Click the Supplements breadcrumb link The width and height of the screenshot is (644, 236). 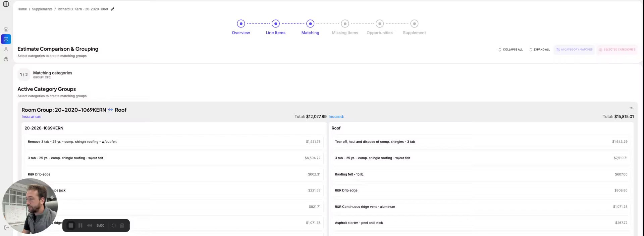pyautogui.click(x=42, y=9)
